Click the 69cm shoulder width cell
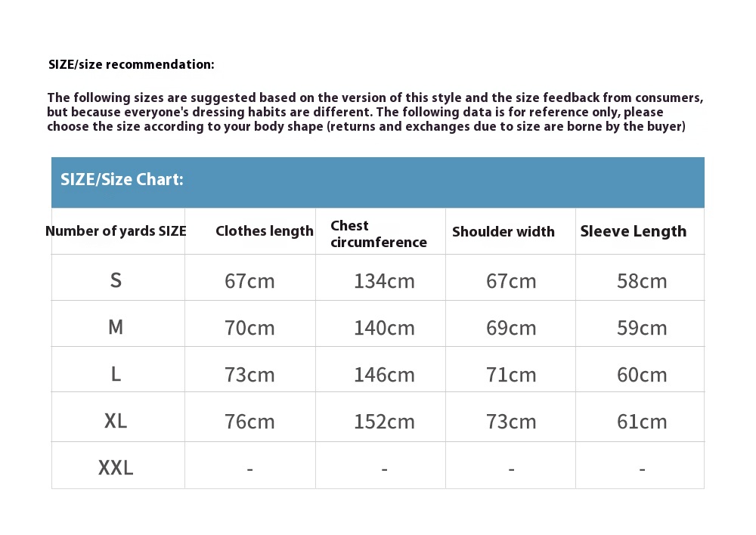The height and width of the screenshot is (535, 756). pyautogui.click(x=511, y=328)
